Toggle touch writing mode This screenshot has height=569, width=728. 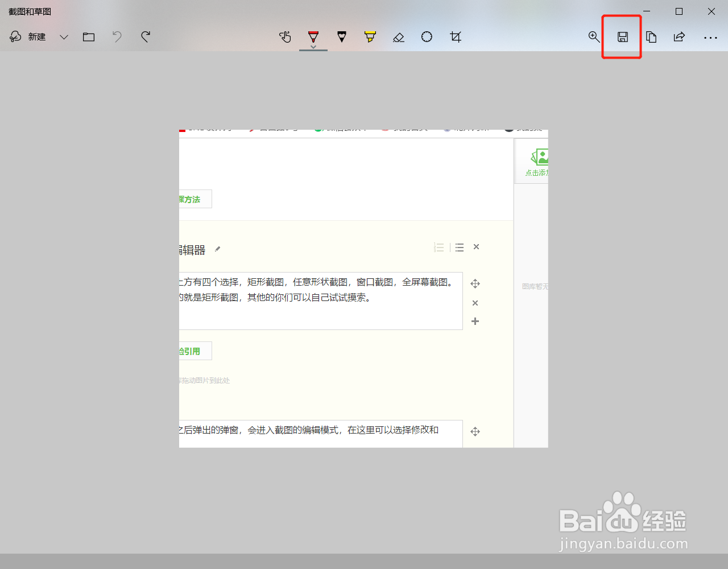[285, 37]
